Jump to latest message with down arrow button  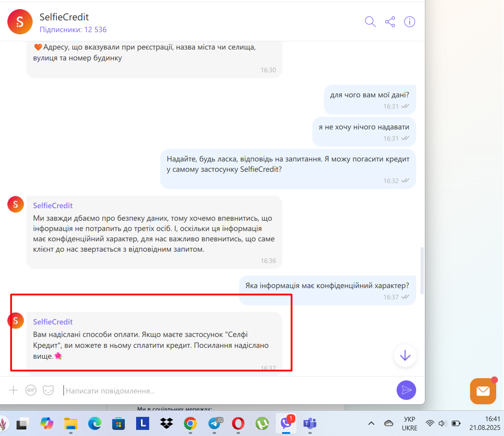click(x=405, y=355)
